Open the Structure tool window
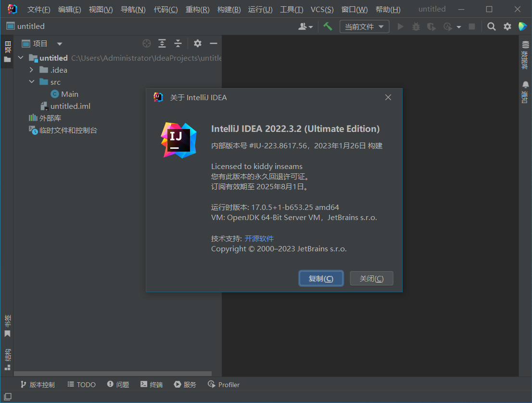 [8, 359]
